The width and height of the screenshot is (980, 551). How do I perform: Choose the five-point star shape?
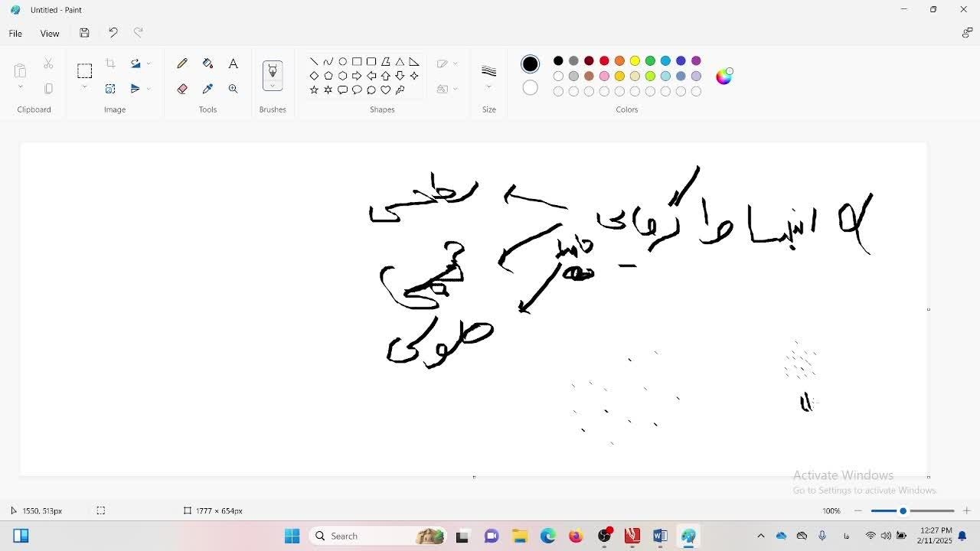coord(314,90)
